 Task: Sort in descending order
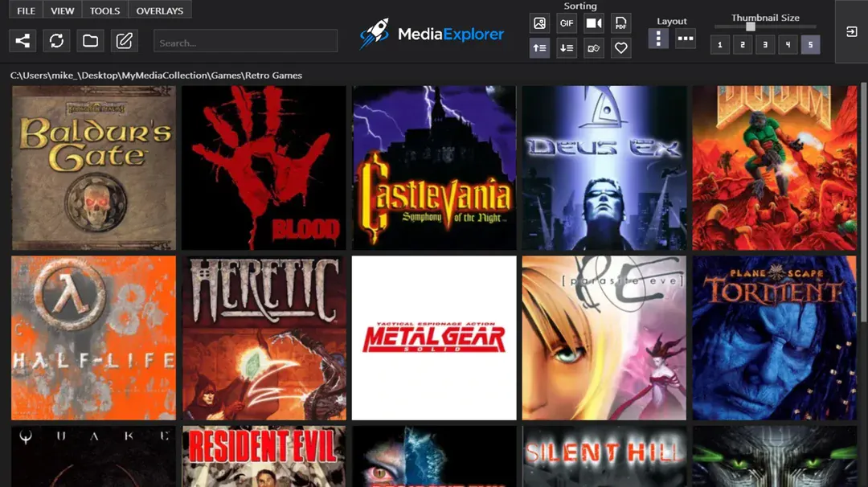point(567,48)
